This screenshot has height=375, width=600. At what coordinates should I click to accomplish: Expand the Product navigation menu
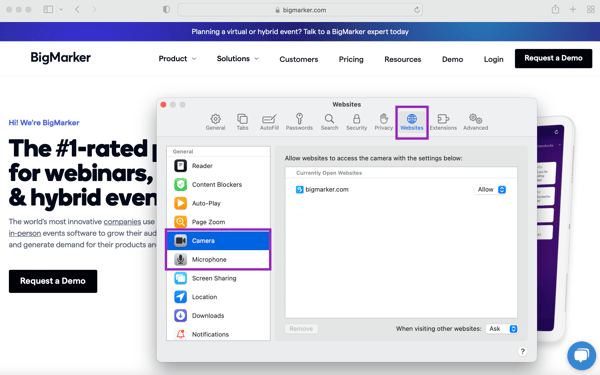pos(177,59)
